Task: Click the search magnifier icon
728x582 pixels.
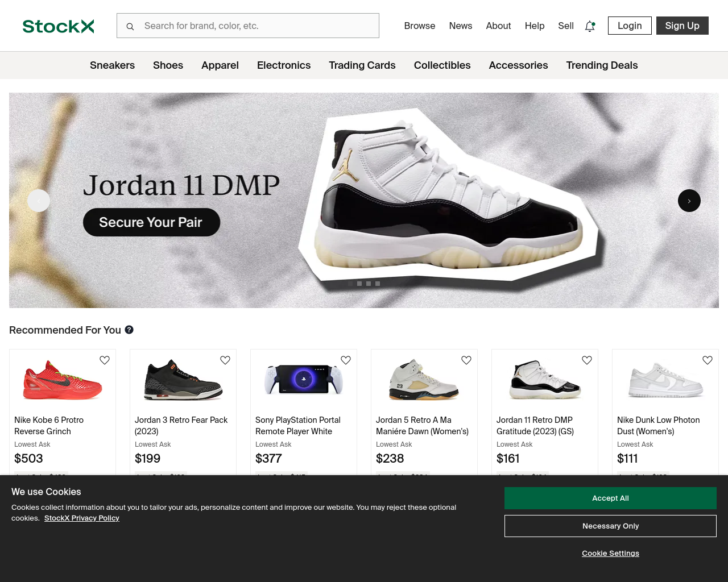Action: tap(130, 26)
